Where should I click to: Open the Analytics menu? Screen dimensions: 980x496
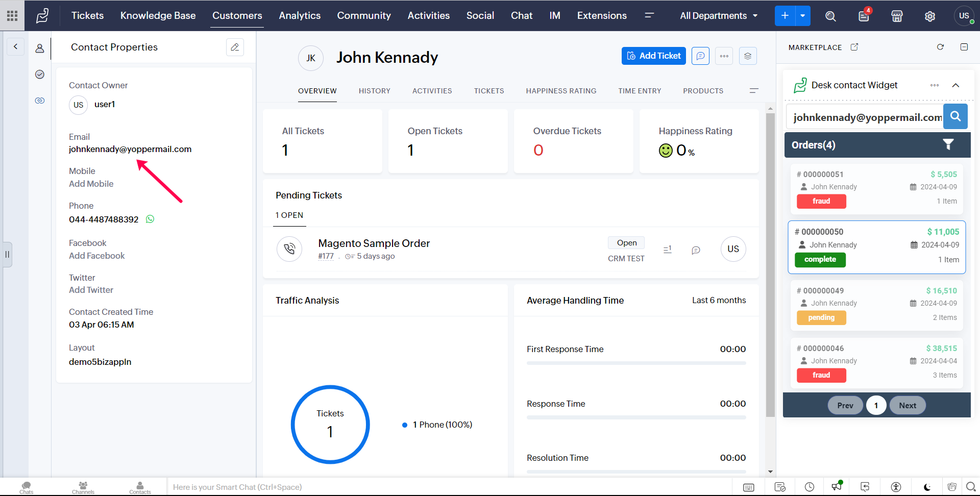300,16
